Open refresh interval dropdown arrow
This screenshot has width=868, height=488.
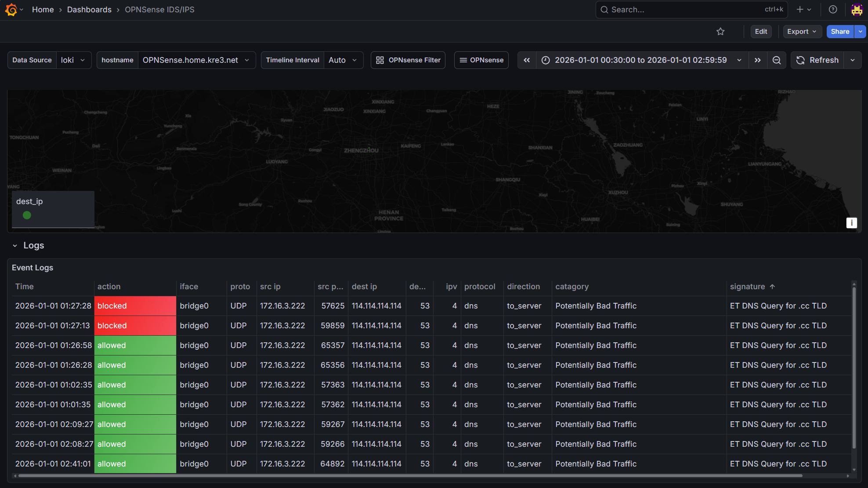coord(853,60)
